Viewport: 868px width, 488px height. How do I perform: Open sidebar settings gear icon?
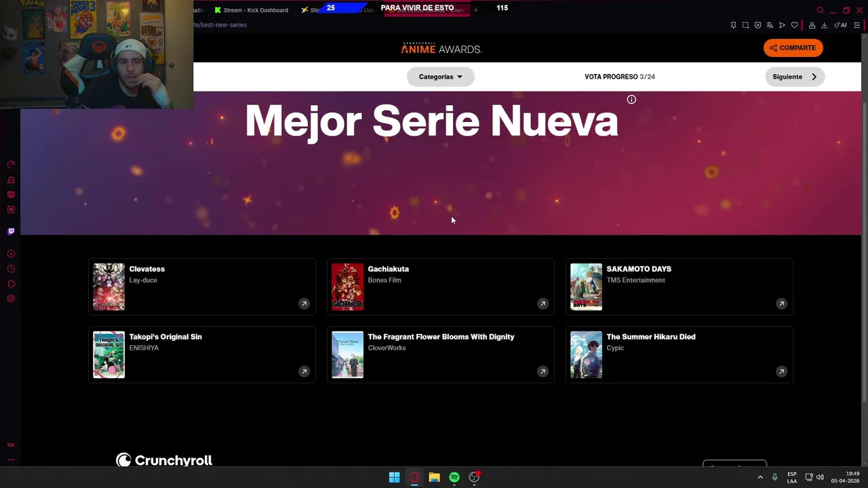coord(11,298)
